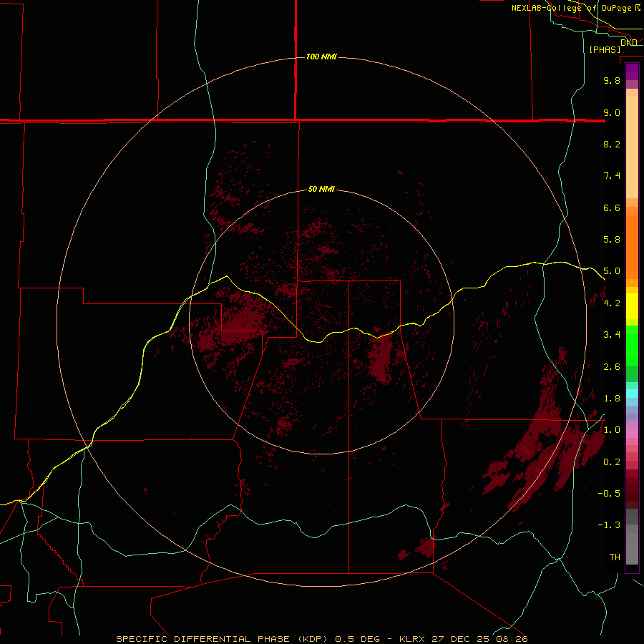Select the 50 NMI range ring label
The width and height of the screenshot is (644, 644).
321,189
